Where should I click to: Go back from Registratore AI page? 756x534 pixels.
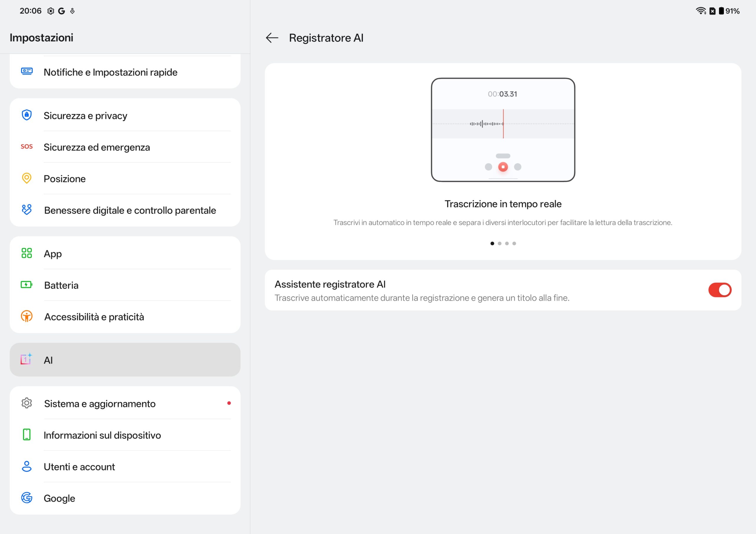pyautogui.click(x=272, y=38)
